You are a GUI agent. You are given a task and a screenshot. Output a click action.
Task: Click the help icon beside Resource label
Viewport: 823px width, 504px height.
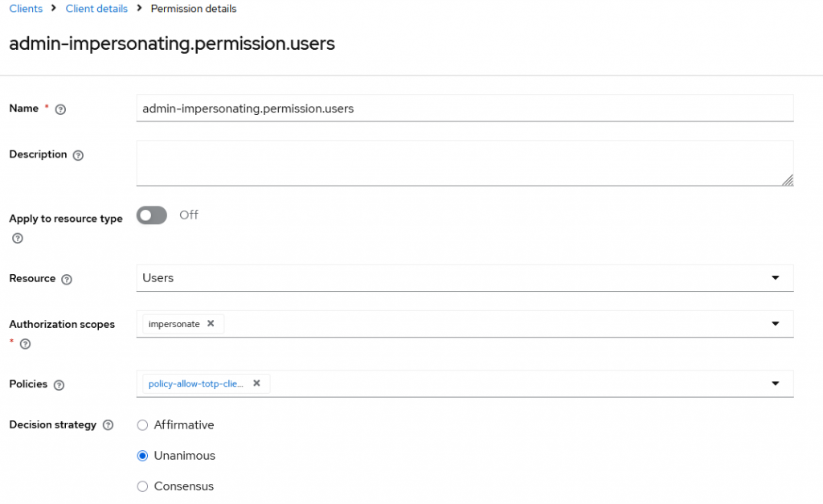coord(67,279)
